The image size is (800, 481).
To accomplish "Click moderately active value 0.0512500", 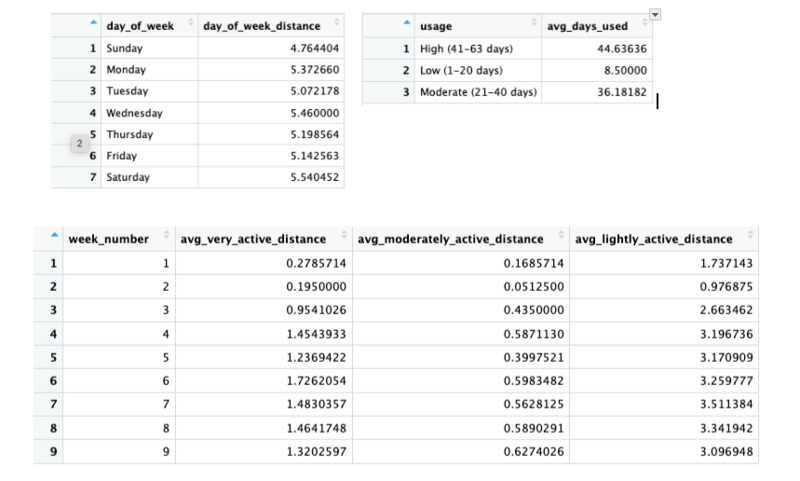I will coord(534,287).
